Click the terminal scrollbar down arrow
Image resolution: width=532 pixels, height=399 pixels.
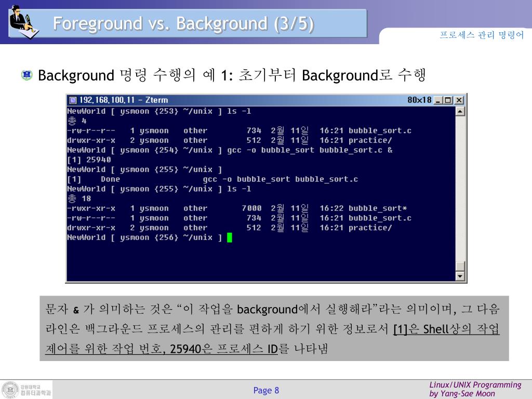tap(460, 276)
